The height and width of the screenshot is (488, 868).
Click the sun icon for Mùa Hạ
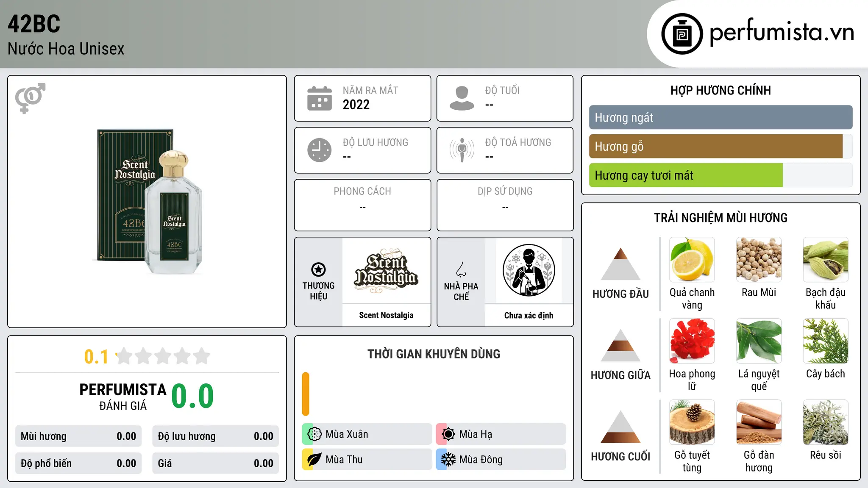pos(448,434)
